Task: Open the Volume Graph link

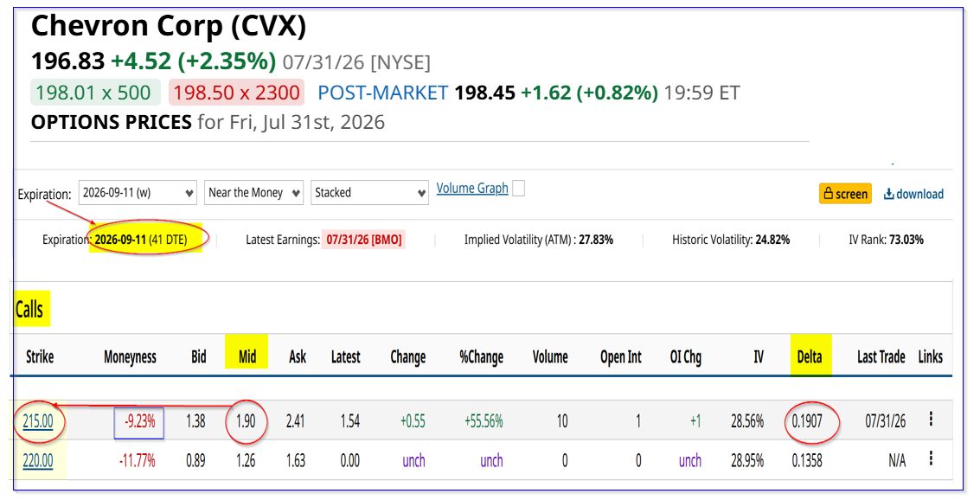Action: (472, 188)
